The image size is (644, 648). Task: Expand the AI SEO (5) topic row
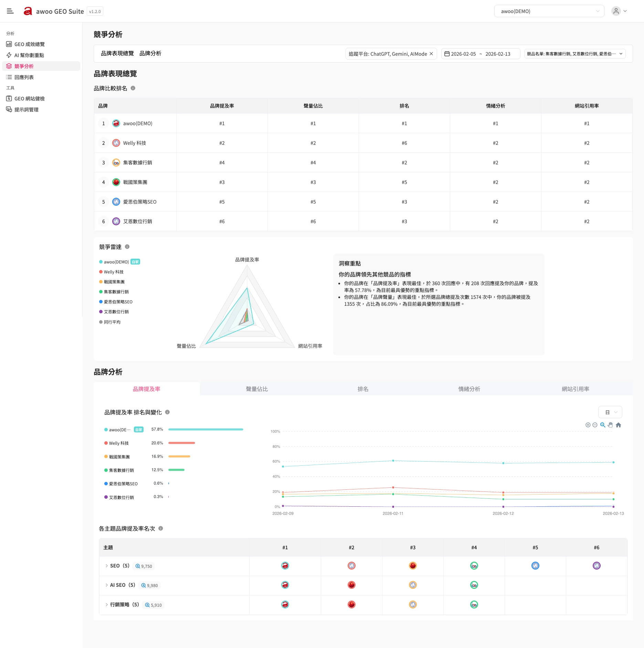pyautogui.click(x=106, y=585)
